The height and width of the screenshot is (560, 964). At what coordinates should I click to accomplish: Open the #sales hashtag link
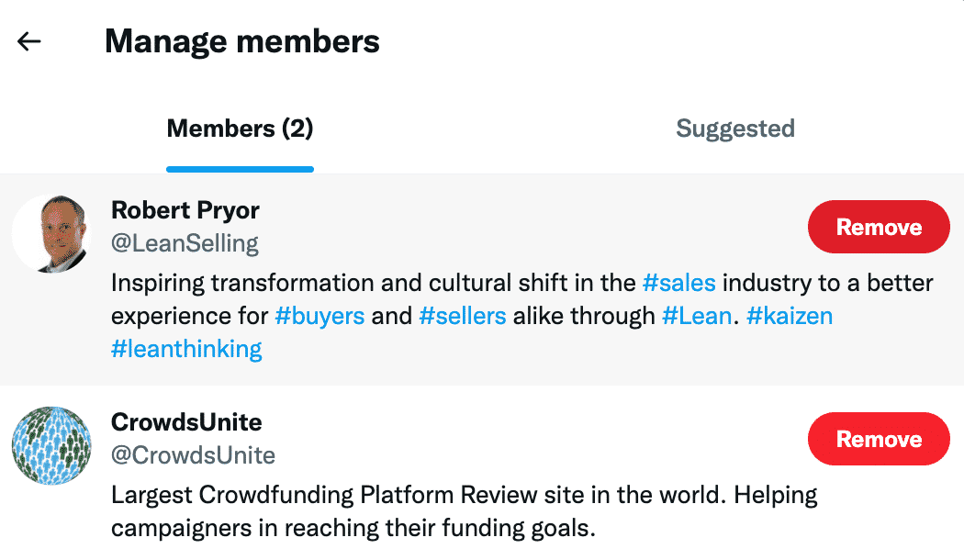coord(678,283)
